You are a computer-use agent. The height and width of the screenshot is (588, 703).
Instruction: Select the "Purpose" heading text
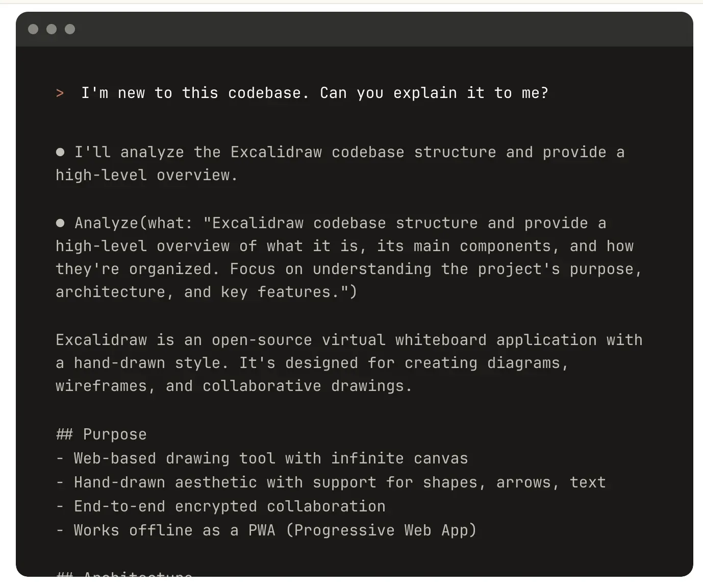coord(115,434)
